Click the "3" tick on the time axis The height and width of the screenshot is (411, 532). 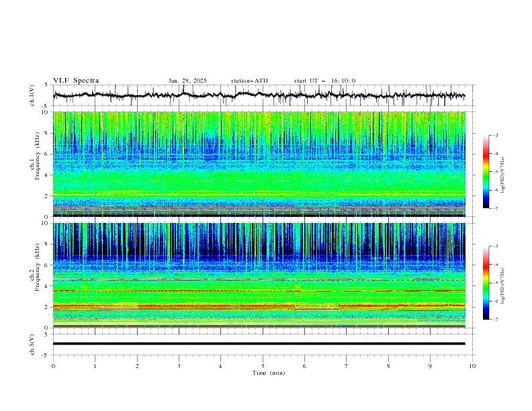tap(179, 366)
